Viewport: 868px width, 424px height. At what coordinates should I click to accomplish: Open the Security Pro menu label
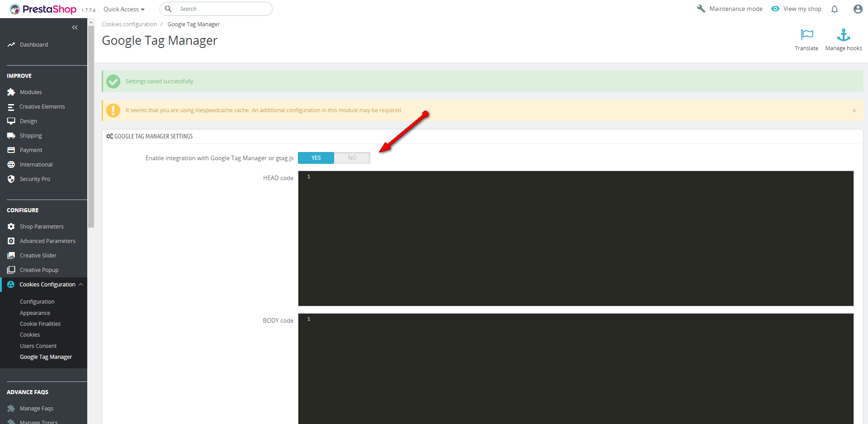point(35,179)
